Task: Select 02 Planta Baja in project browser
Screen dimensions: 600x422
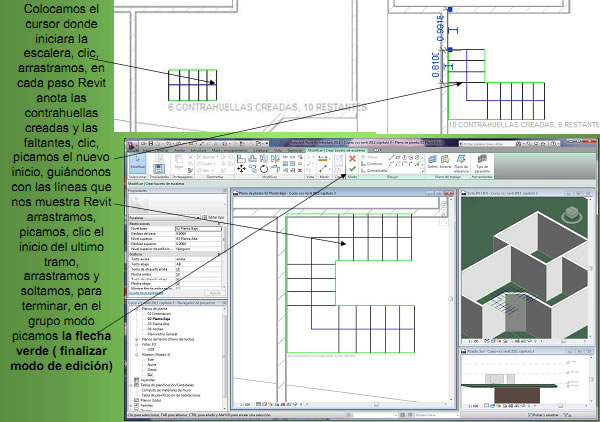Action: (x=156, y=318)
